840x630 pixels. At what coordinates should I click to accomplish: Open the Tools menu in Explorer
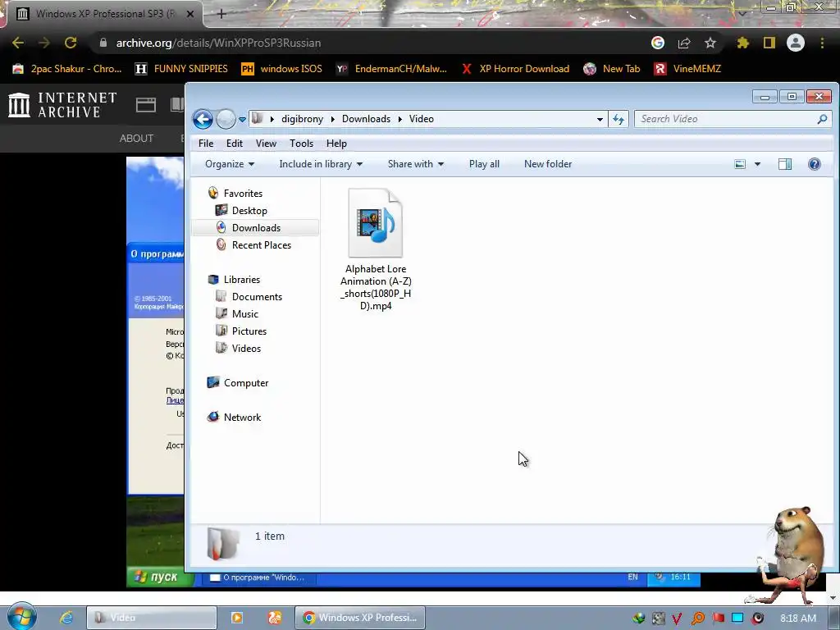click(301, 144)
